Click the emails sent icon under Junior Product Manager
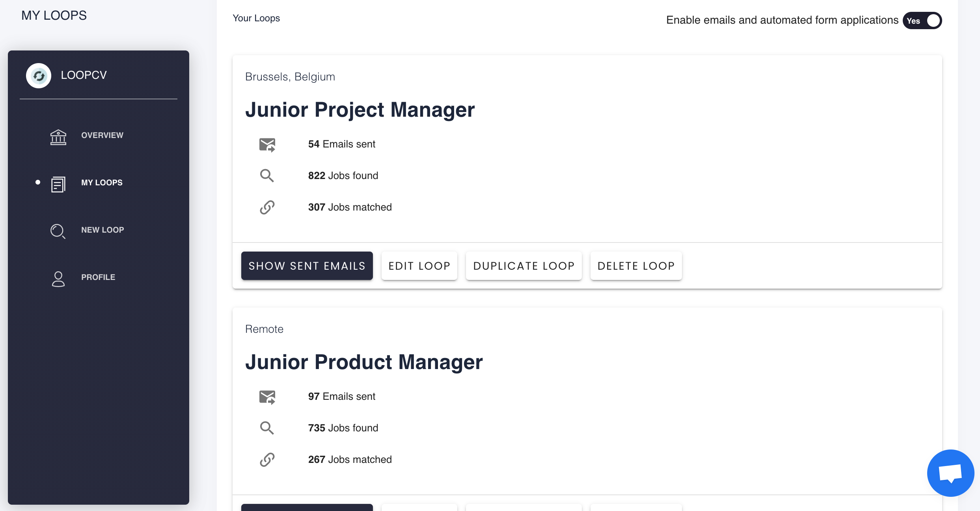 click(267, 397)
